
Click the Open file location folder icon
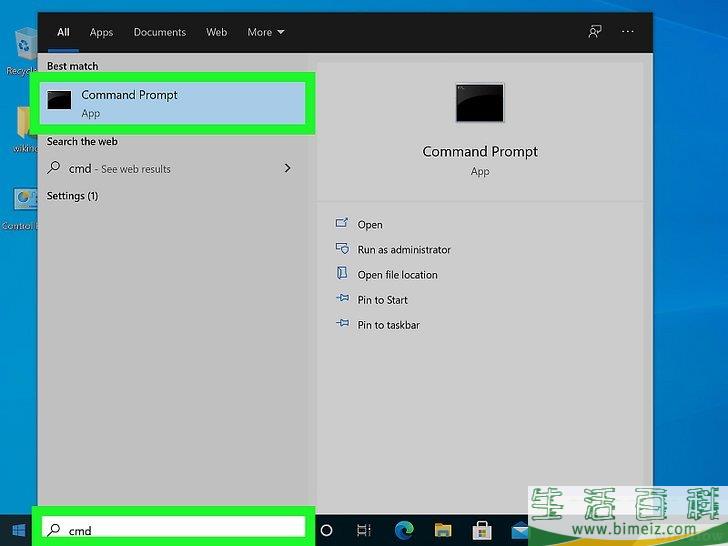click(x=342, y=273)
